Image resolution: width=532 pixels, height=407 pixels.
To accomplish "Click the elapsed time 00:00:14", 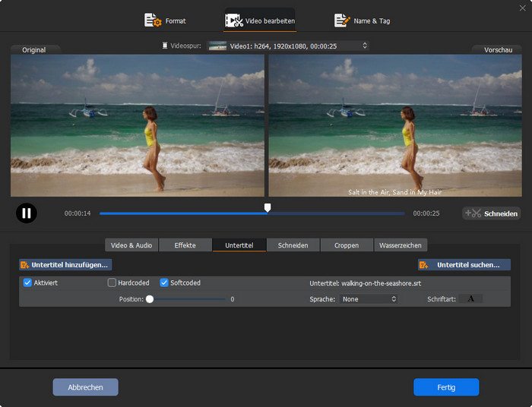I will point(78,213).
